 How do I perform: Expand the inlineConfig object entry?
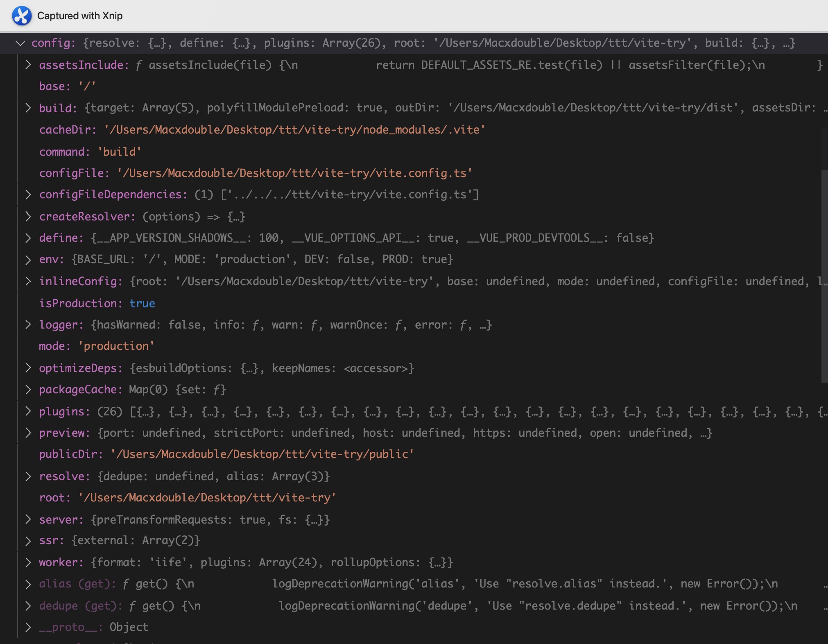pos(28,281)
